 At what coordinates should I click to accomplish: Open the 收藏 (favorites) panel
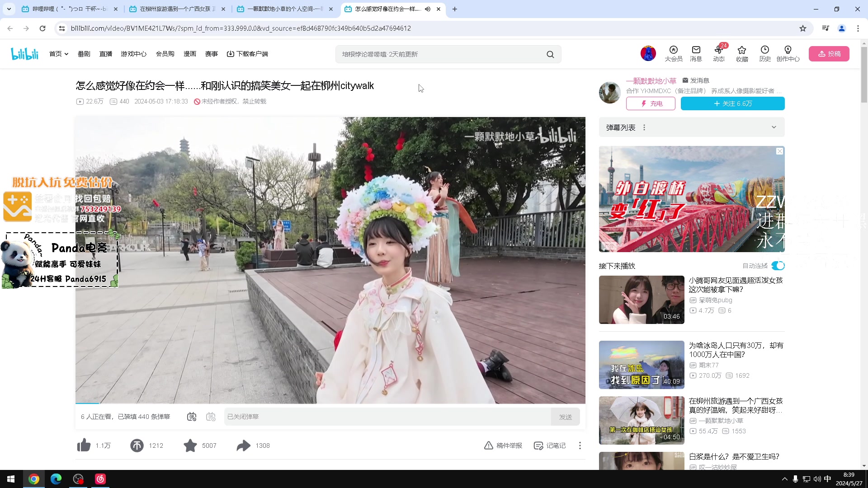tap(742, 53)
